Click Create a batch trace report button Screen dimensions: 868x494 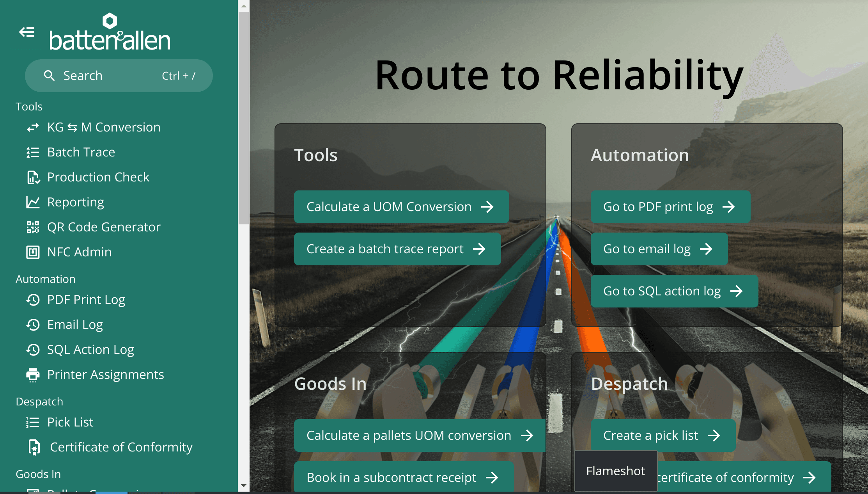click(x=397, y=249)
